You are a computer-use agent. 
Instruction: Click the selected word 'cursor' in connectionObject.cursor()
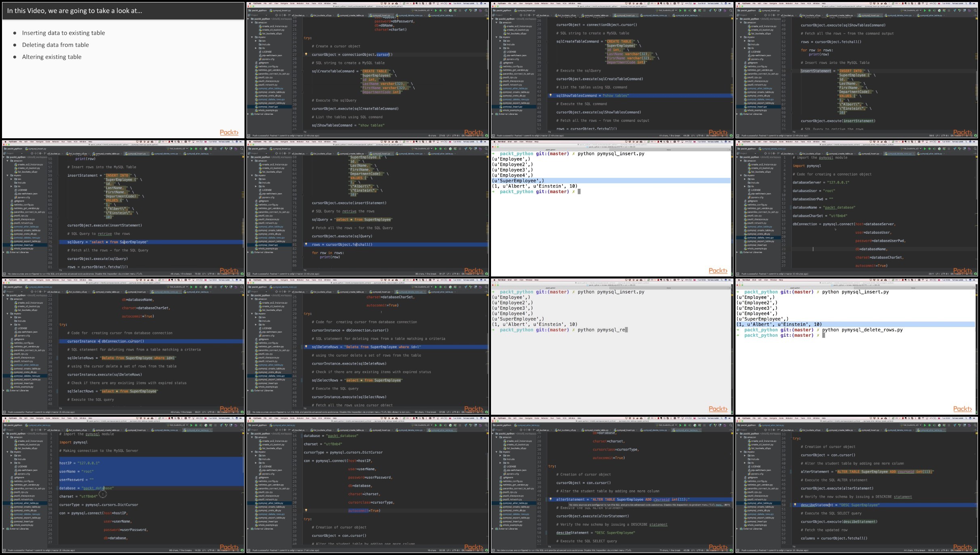[x=383, y=55]
